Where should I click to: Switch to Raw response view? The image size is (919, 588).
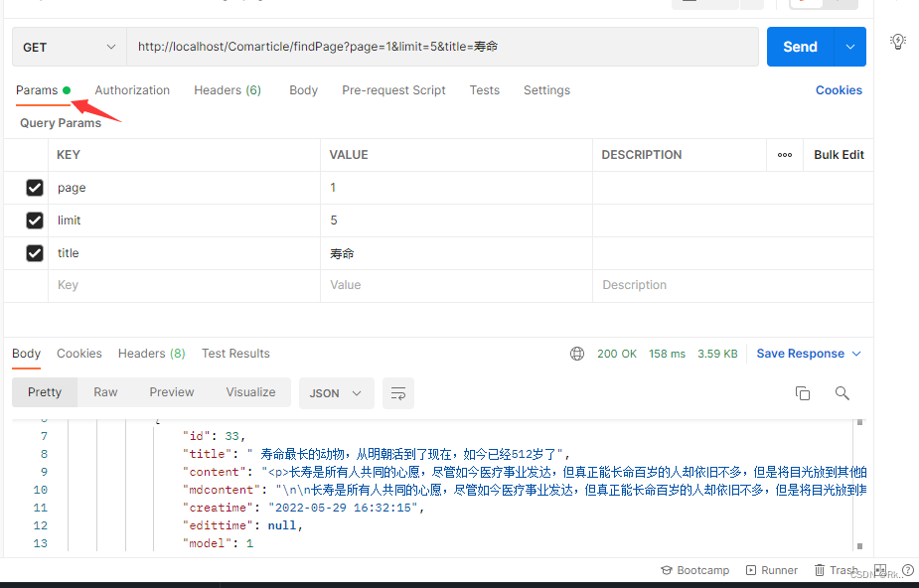click(105, 392)
